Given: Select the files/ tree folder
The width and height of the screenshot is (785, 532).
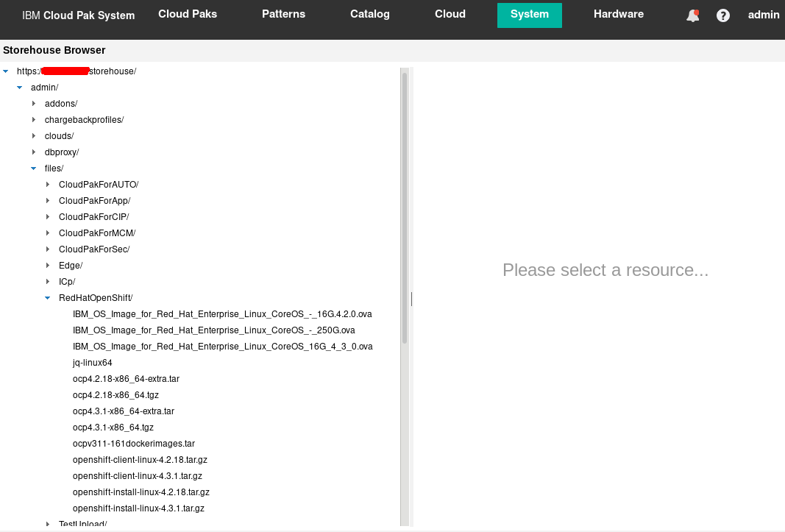Looking at the screenshot, I should click(54, 169).
